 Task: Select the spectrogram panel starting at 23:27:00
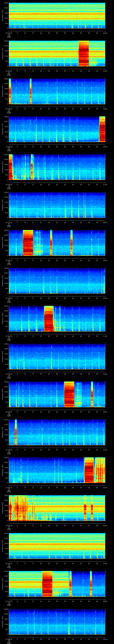tap(57, 205)
